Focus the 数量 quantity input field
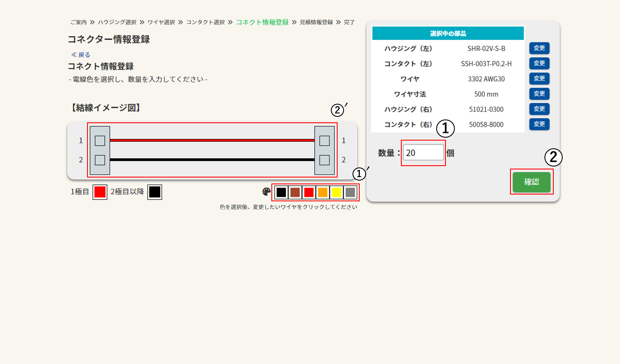Screen dimensions: 620x364 click(x=423, y=153)
